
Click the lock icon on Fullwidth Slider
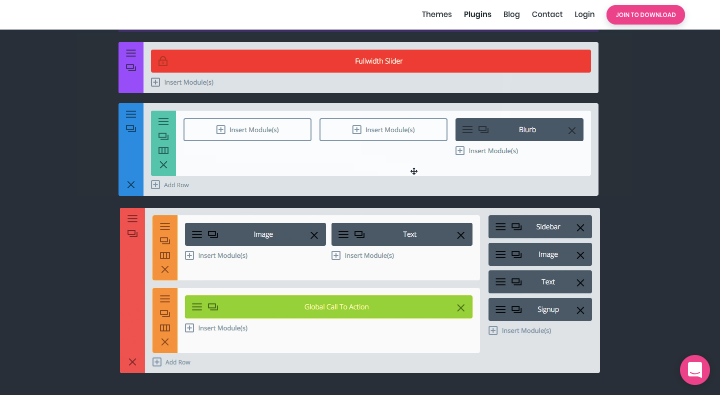[163, 61]
